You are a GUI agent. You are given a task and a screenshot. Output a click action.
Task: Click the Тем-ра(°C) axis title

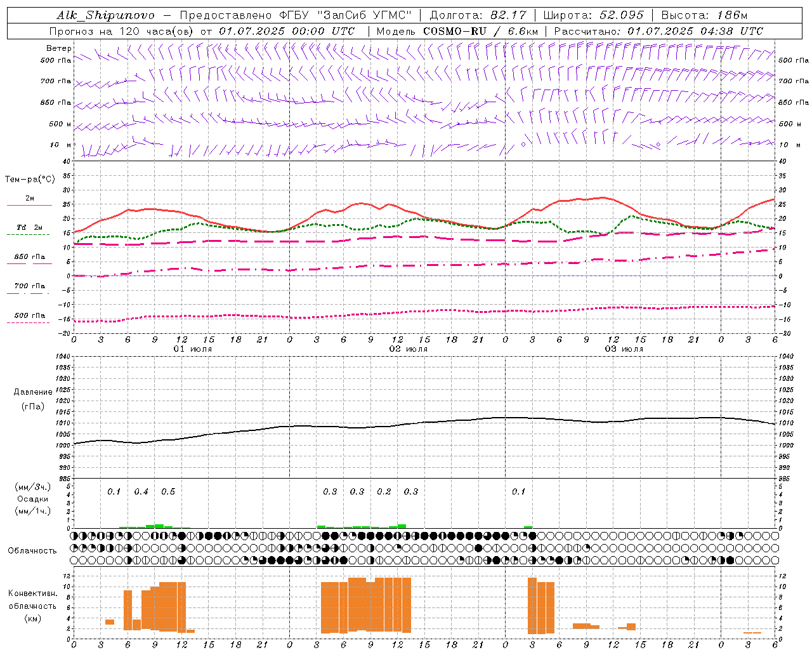pyautogui.click(x=30, y=180)
